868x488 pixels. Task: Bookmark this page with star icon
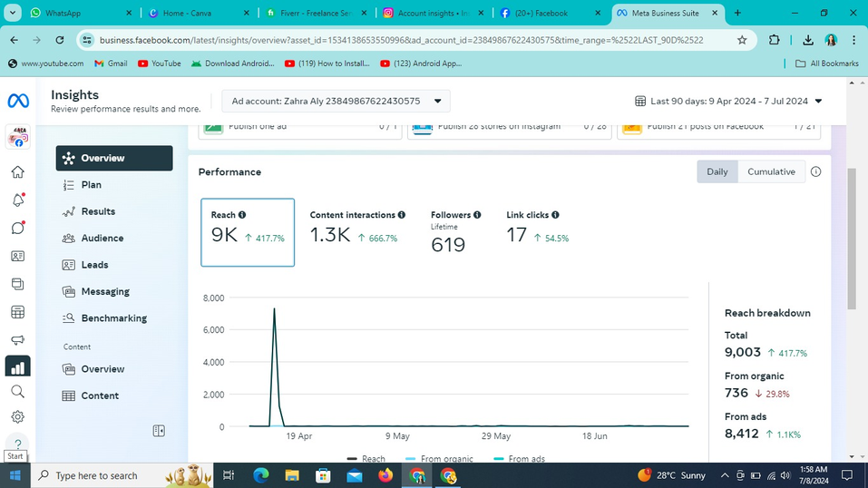(x=742, y=40)
